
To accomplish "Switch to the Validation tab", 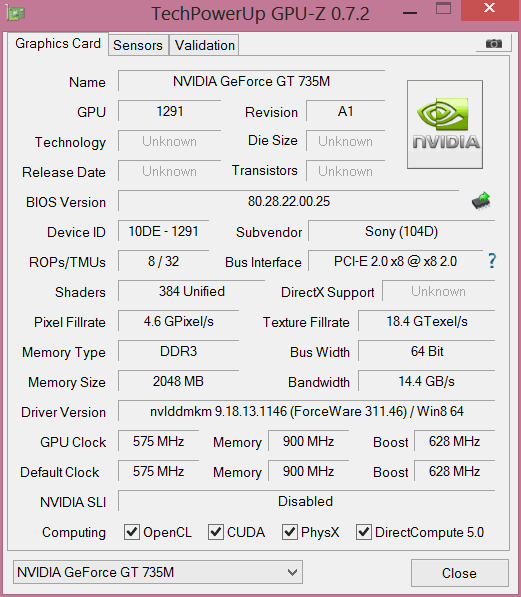I will tap(205, 45).
